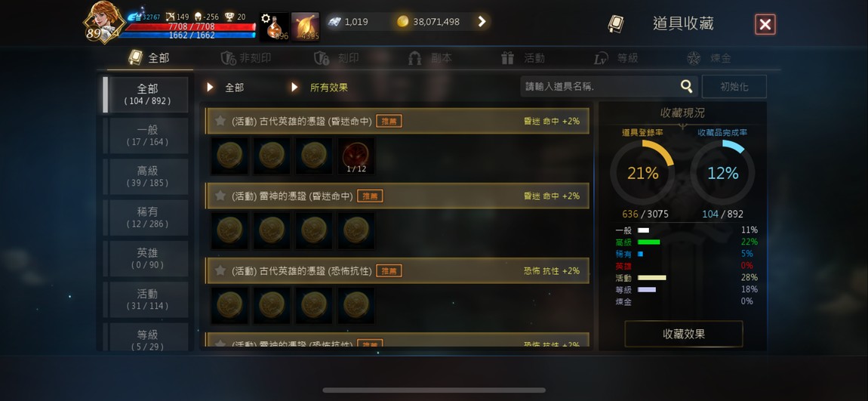Expand currency bar with the right chevron
Screen dimensions: 868x401
(x=482, y=22)
